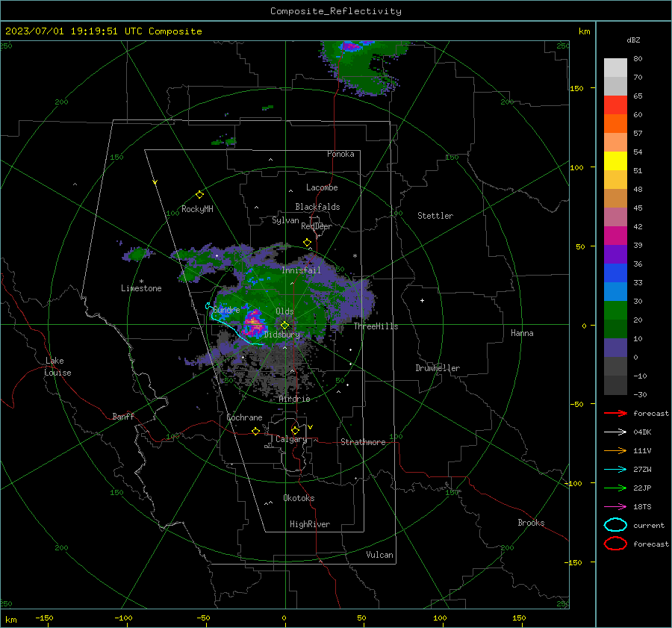Click the Didsbury city label
The image size is (672, 628).
click(x=281, y=335)
